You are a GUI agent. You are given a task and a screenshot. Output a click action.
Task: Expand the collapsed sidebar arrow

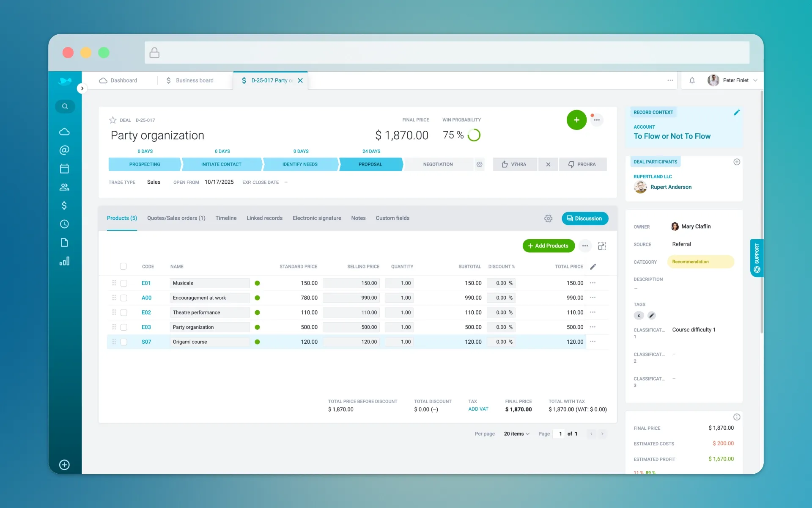[x=82, y=88]
